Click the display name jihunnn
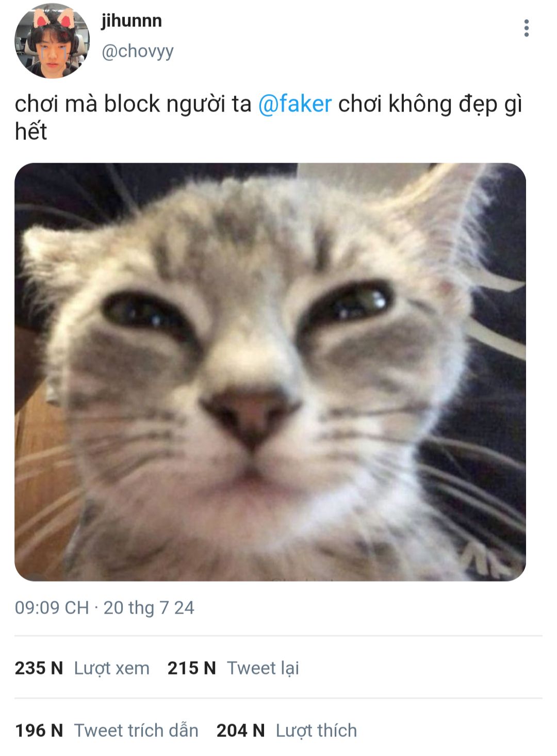Screen dimensions: 557x756 (x=132, y=21)
